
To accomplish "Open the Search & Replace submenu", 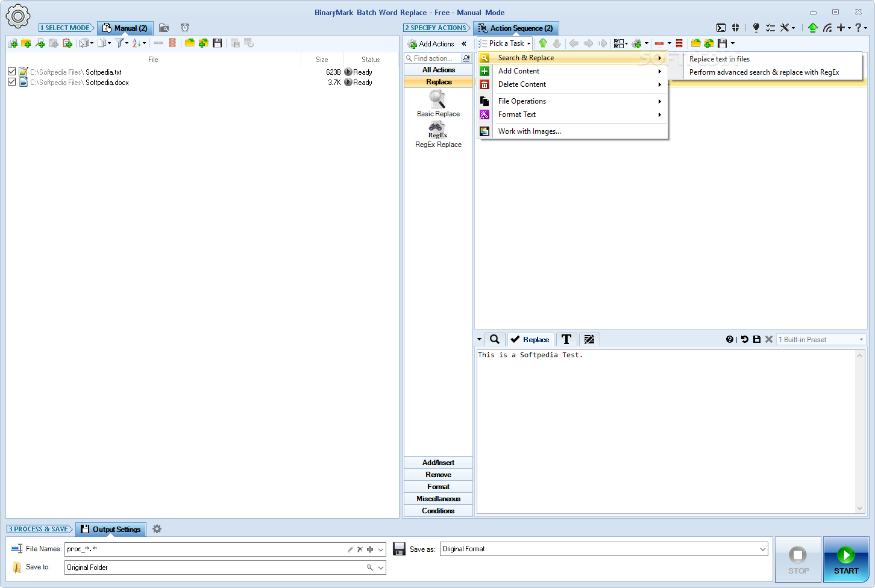I will 572,58.
